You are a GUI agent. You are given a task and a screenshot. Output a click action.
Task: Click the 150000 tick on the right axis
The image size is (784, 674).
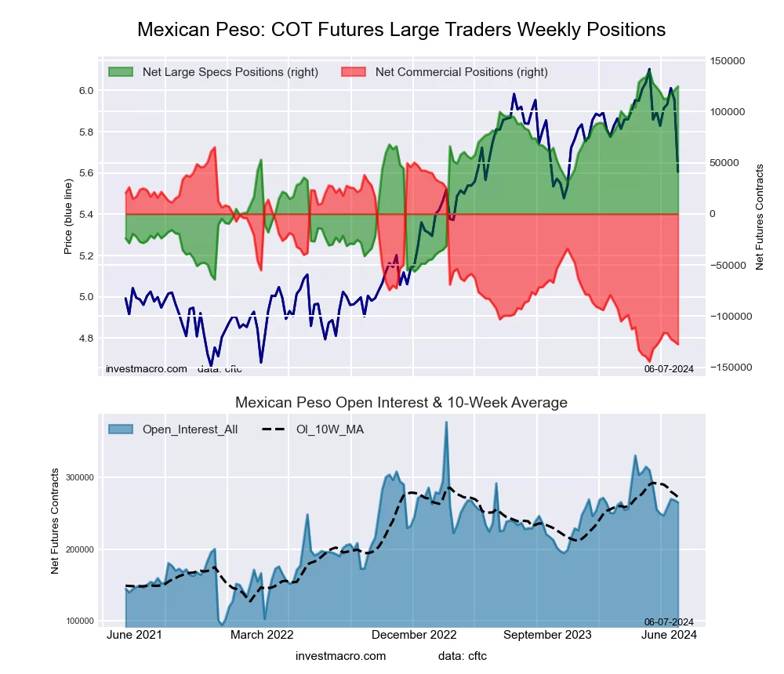(728, 61)
